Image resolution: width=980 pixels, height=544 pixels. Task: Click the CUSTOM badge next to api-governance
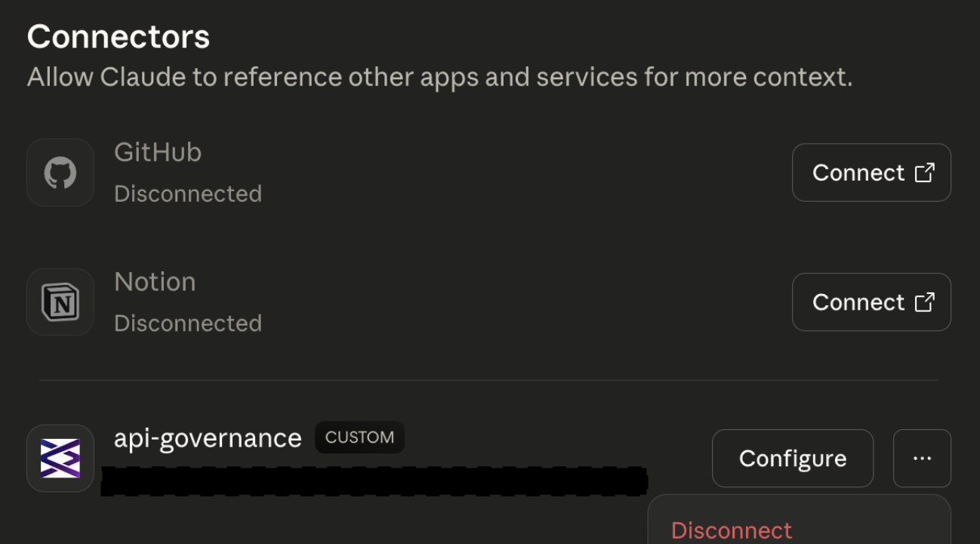(x=359, y=437)
